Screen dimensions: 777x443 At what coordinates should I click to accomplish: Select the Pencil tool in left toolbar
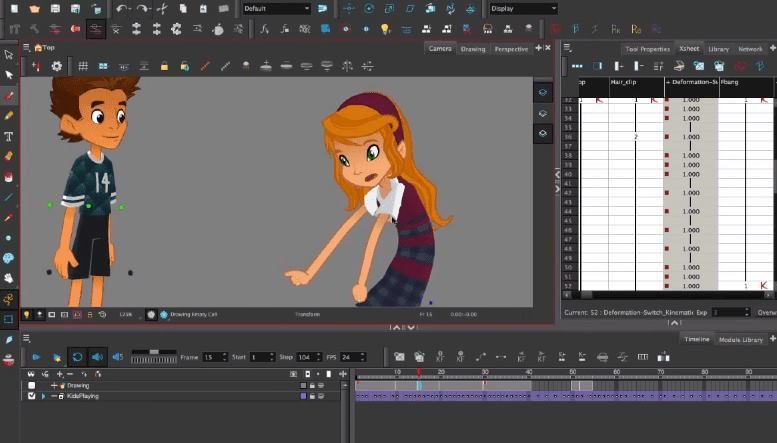(8, 115)
